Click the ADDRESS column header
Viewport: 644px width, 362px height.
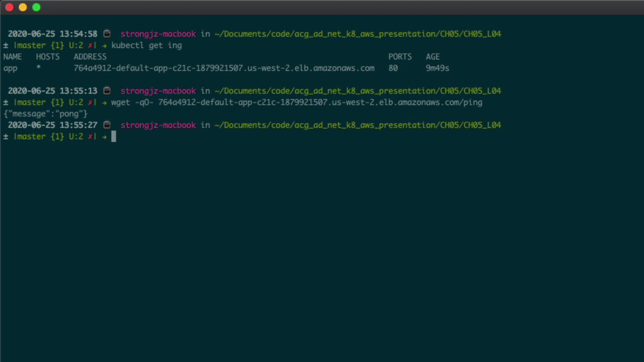[90, 57]
